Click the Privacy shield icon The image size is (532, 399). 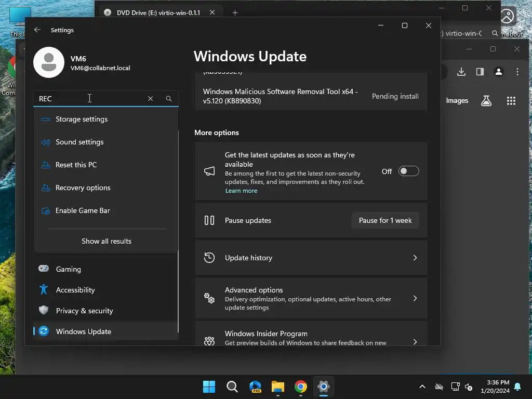[44, 310]
